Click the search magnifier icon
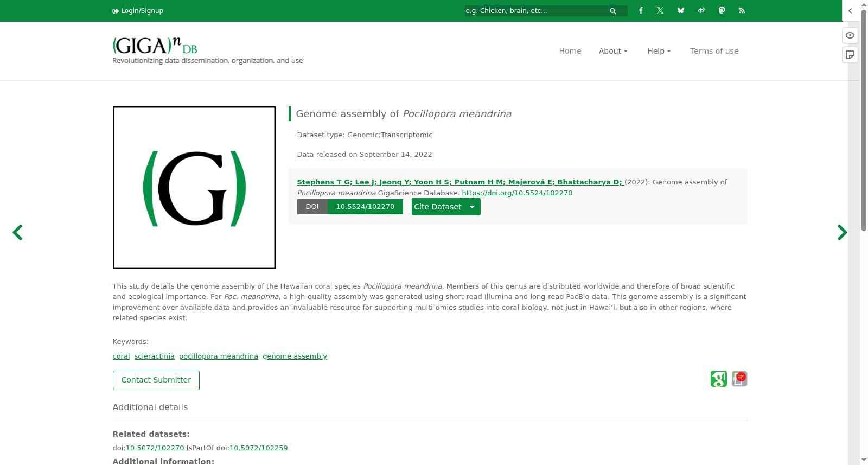The width and height of the screenshot is (868, 465). pyautogui.click(x=613, y=11)
